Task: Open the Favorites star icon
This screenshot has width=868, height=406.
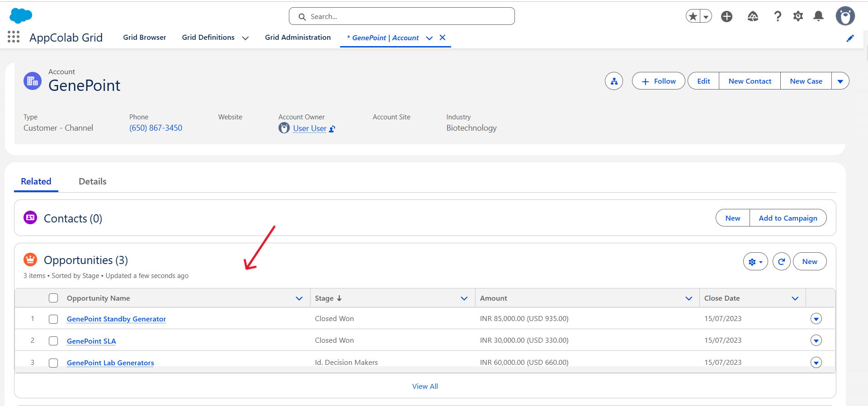Action: [693, 16]
